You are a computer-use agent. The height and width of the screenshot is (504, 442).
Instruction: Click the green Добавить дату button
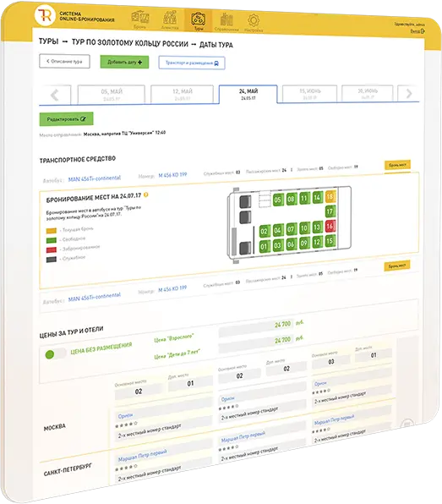tap(124, 62)
